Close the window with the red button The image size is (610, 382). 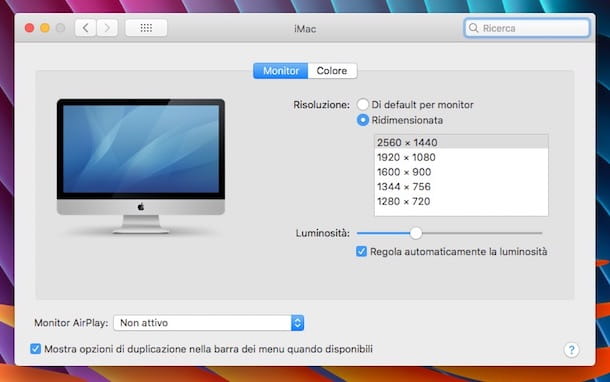29,28
